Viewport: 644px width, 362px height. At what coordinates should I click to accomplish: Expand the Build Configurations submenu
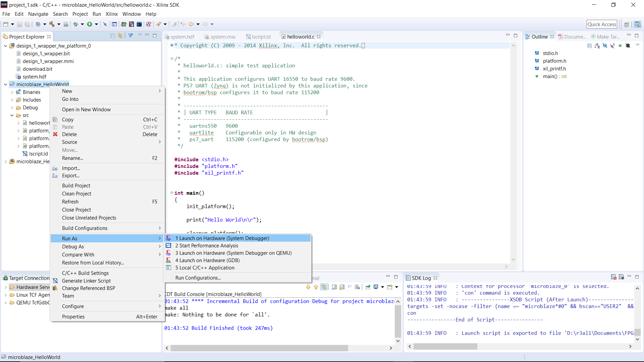pos(85,228)
